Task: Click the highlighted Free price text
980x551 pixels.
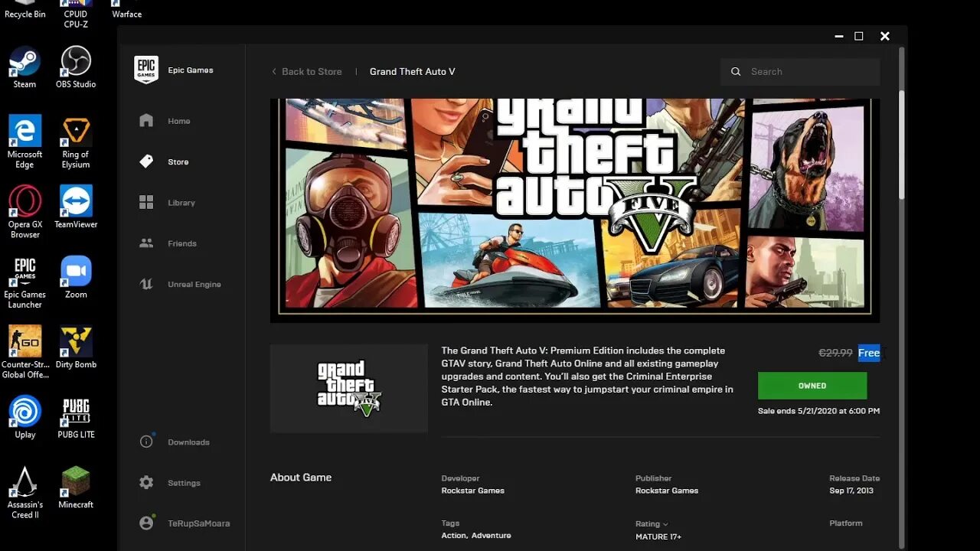Action: click(869, 353)
